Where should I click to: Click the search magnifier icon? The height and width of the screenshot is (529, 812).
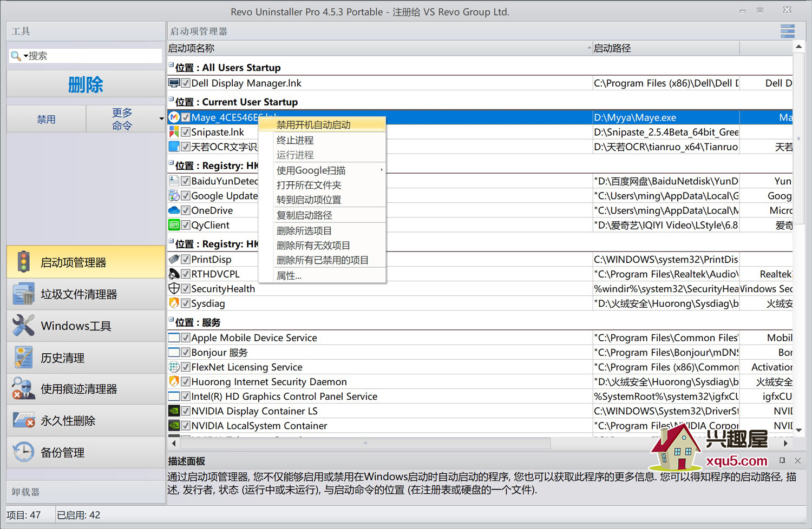16,56
